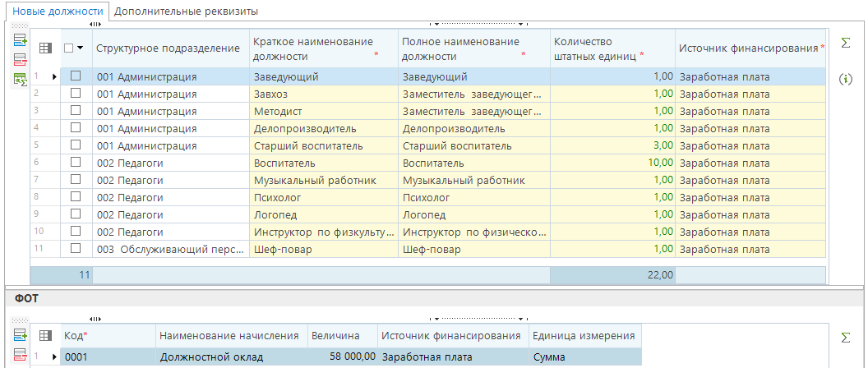Add a new row in the ФОТ table

click(21, 336)
